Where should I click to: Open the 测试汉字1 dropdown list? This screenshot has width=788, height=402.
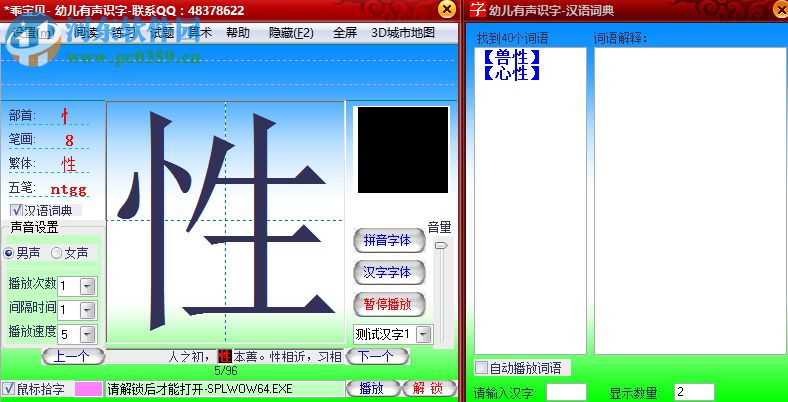[x=424, y=334]
